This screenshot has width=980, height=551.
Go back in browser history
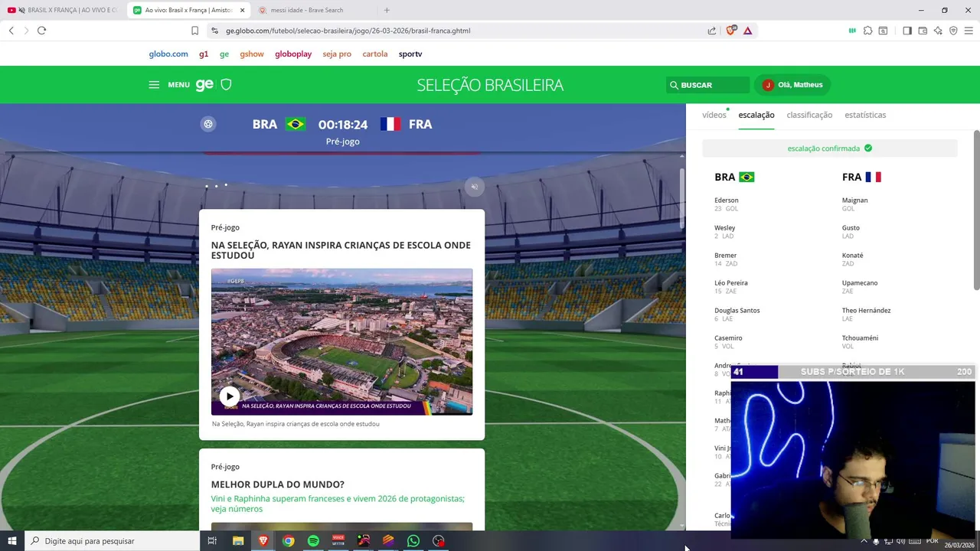click(x=11, y=31)
